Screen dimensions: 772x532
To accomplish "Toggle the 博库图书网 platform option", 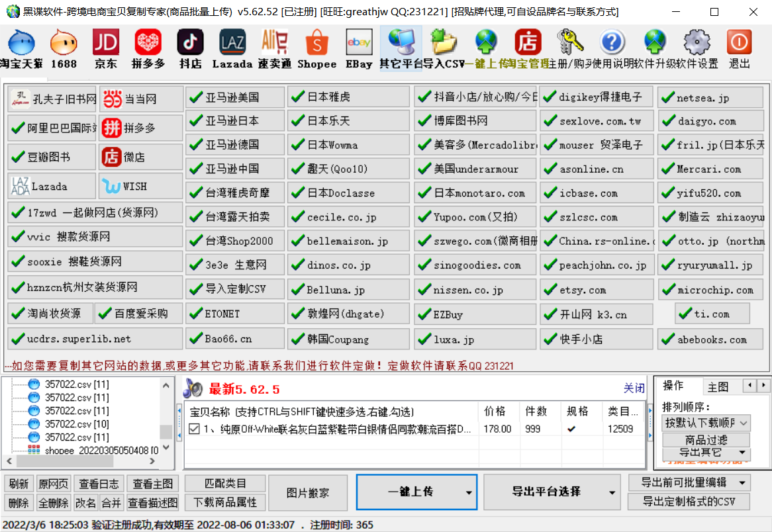I will click(x=475, y=120).
